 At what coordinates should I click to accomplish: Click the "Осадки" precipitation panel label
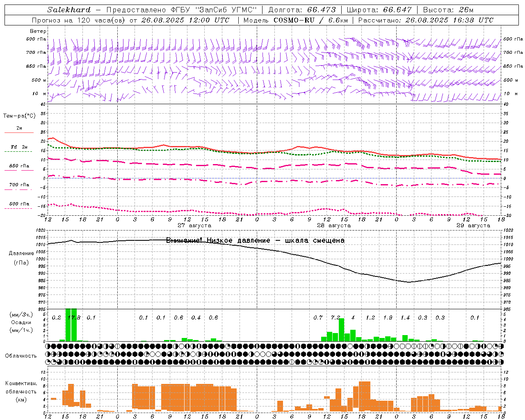(21, 322)
